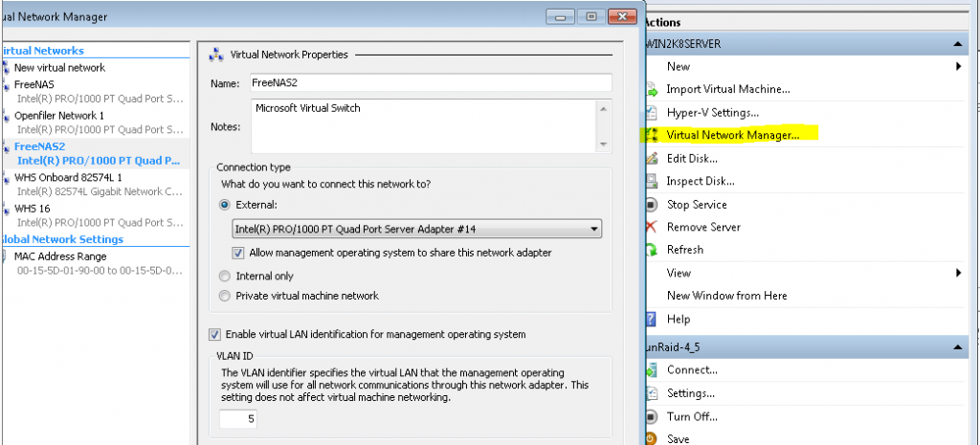The width and height of the screenshot is (980, 445).
Task: Click the green Refresh icon
Action: point(651,250)
